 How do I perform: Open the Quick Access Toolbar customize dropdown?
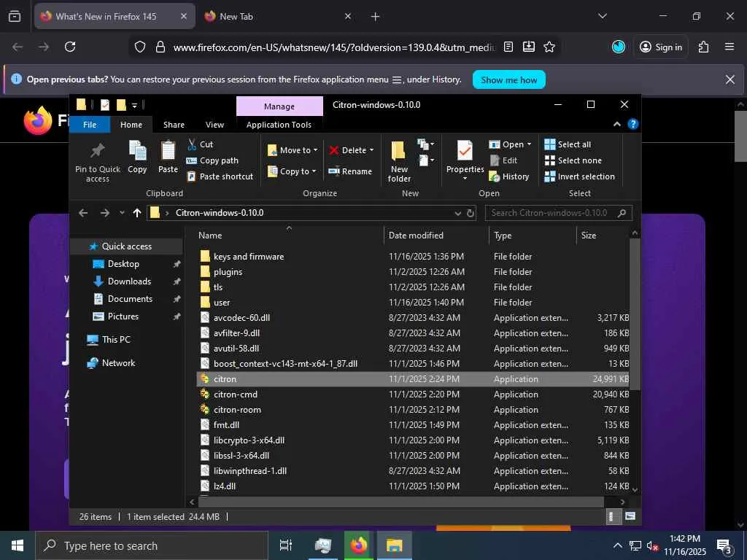[x=134, y=105]
